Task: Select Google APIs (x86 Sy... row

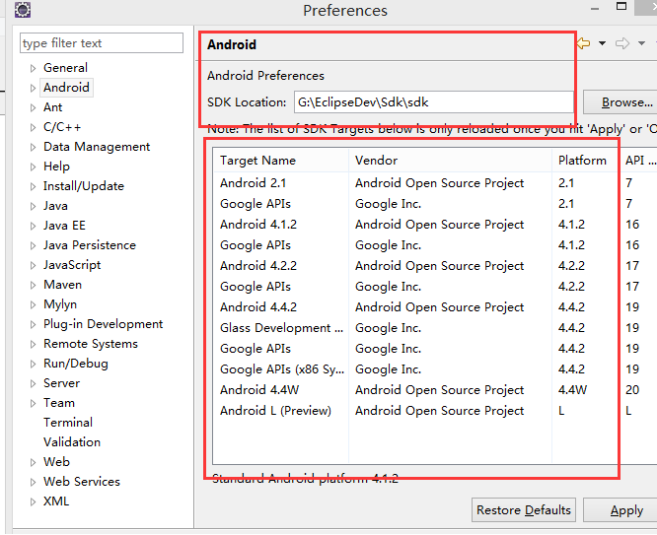Action: tap(435, 369)
